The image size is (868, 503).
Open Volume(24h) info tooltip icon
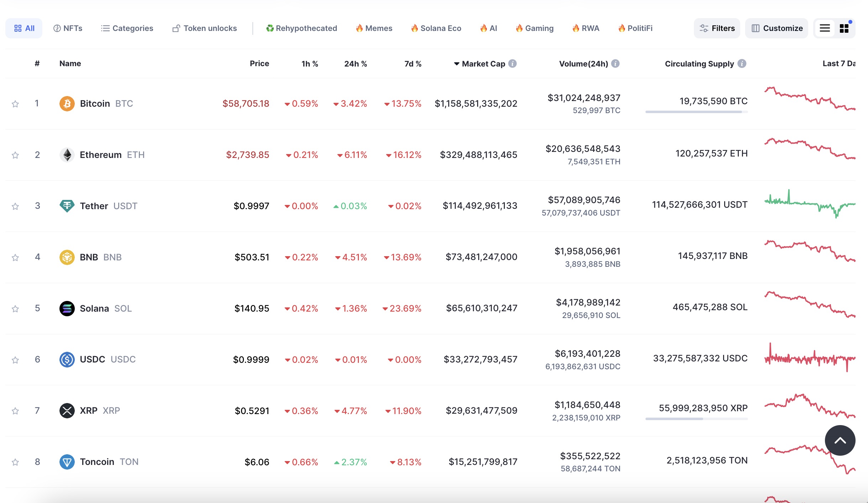point(615,63)
